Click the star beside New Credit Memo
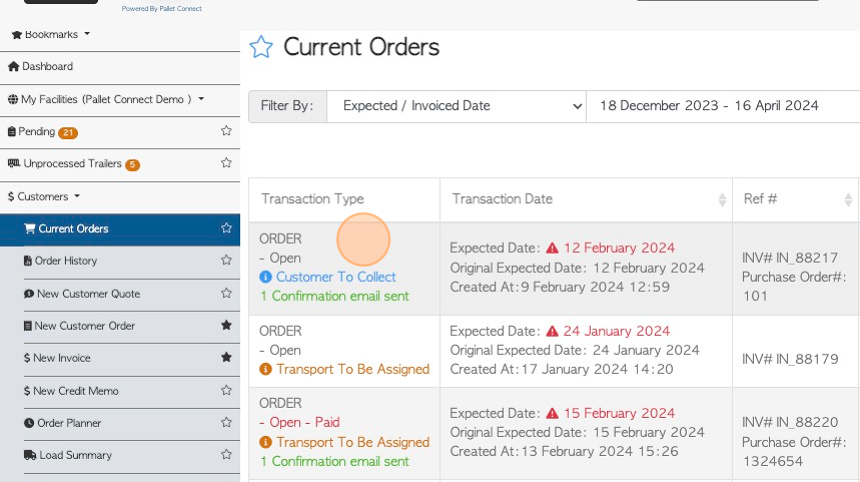Screen dimensions: 860x482 coord(226,390)
